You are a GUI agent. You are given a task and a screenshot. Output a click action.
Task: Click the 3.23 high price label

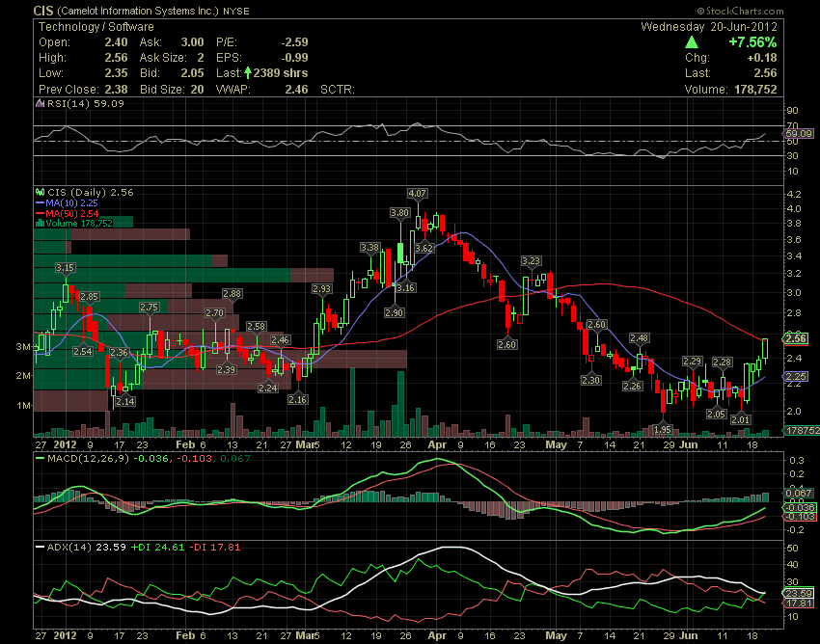(532, 261)
